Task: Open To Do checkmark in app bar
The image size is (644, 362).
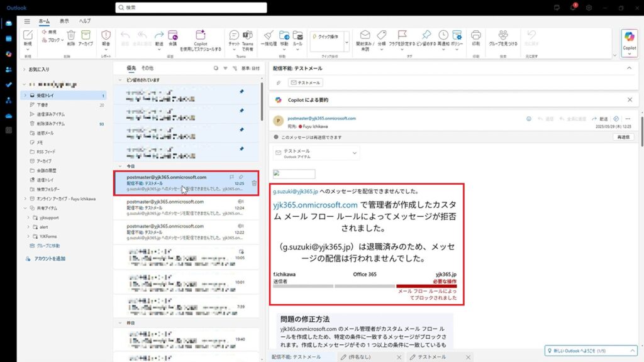Action: point(9,85)
